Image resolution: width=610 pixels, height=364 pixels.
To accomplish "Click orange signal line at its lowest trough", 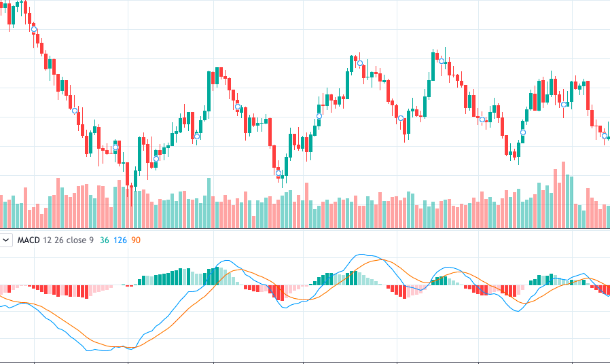I will pyautogui.click(x=124, y=347).
